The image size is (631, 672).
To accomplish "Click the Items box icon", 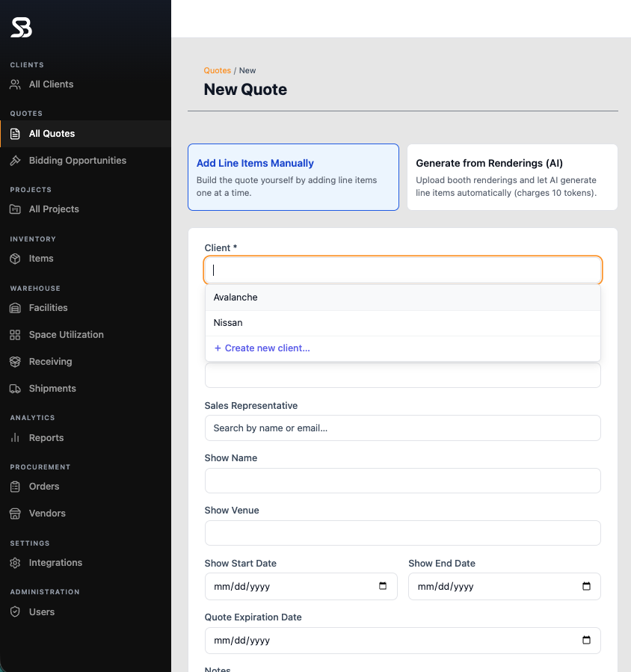I will [15, 259].
